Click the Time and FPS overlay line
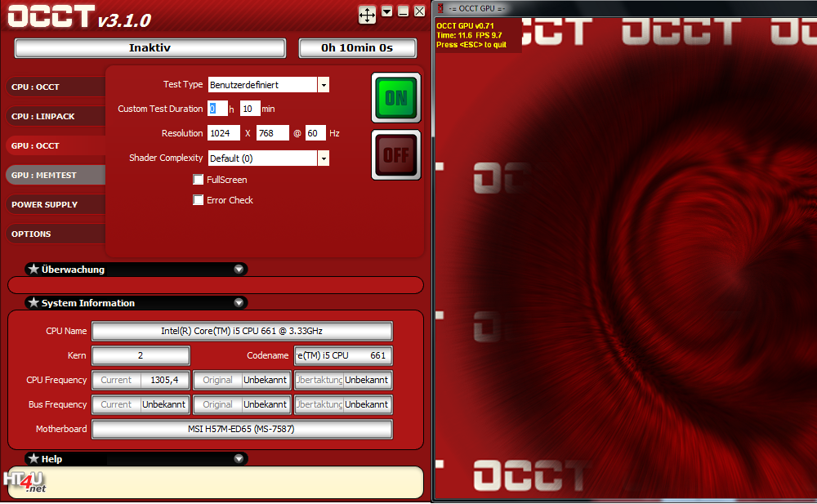The height and width of the screenshot is (504, 817). point(469,35)
